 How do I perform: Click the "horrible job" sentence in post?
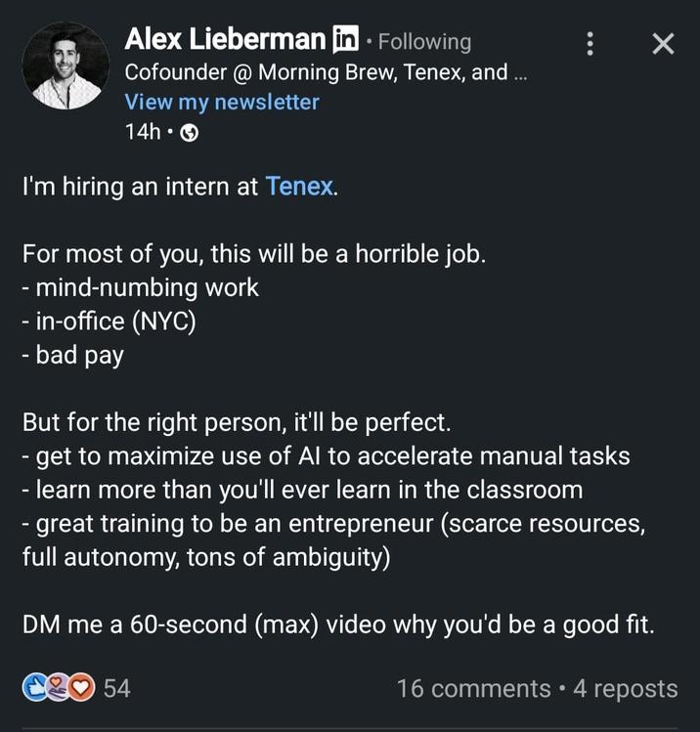coord(254,255)
